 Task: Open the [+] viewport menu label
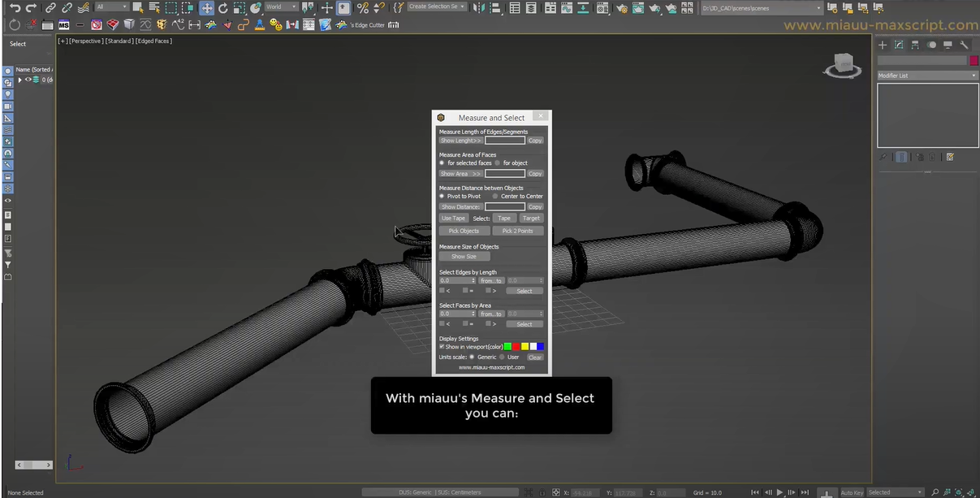63,41
